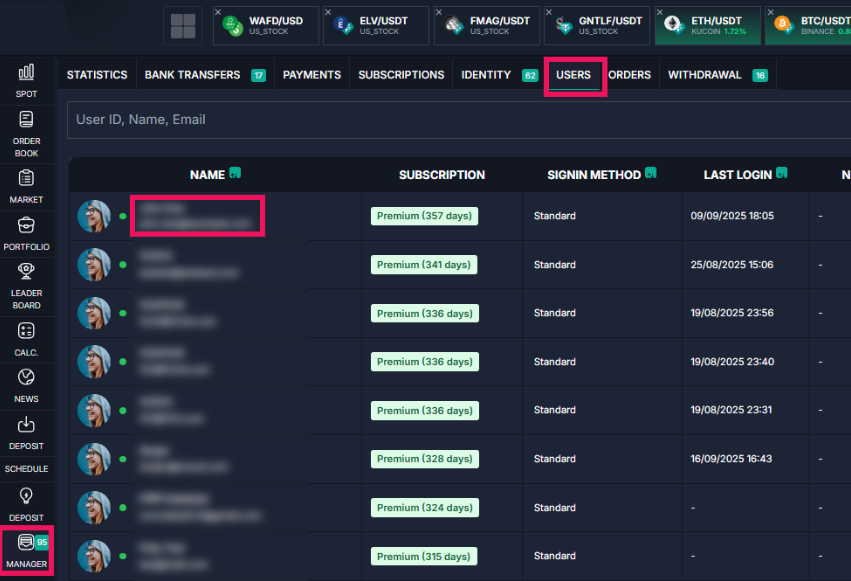Close the WAFD/USD ticker tab
This screenshot has width=851, height=581.
point(219,12)
